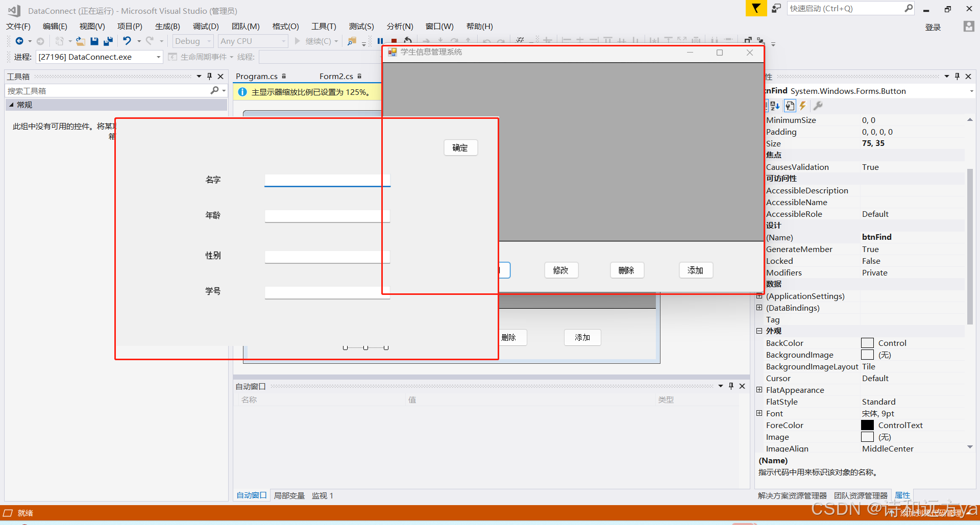
Task: Click the search magnifier in 搜索工具箱
Action: (214, 90)
